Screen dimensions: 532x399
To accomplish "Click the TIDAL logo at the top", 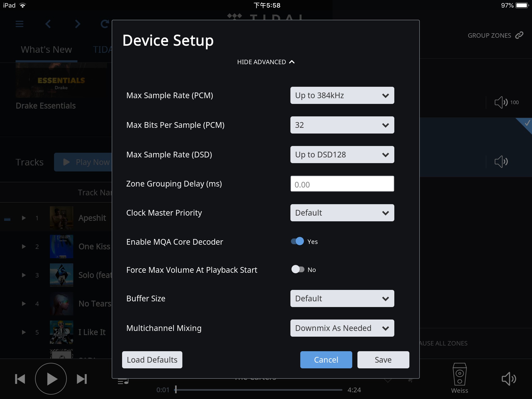I will point(265,17).
